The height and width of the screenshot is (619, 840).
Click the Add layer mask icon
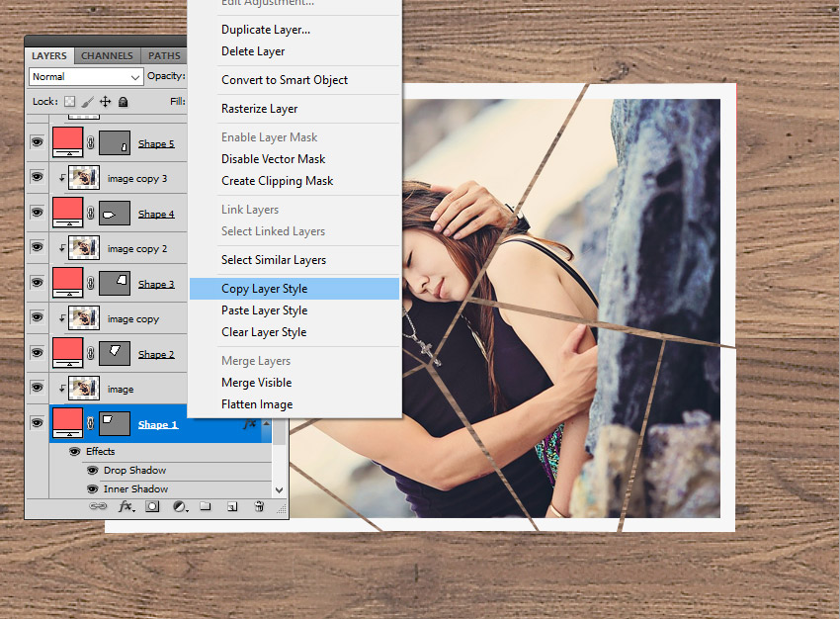(x=153, y=506)
